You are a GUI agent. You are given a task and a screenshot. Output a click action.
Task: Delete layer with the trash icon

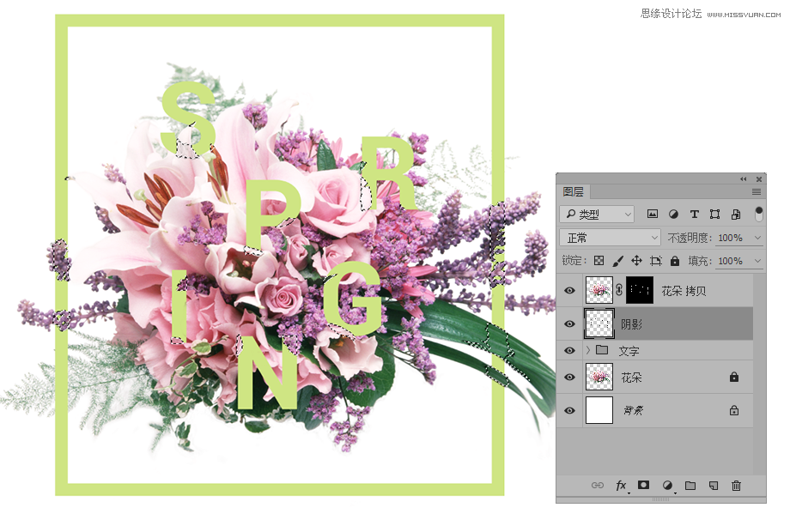click(736, 485)
